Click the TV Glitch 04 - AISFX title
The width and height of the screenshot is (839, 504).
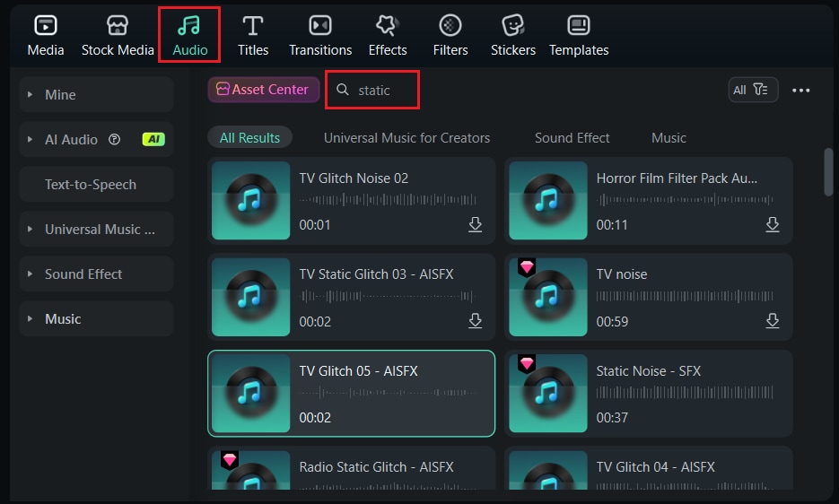point(655,467)
